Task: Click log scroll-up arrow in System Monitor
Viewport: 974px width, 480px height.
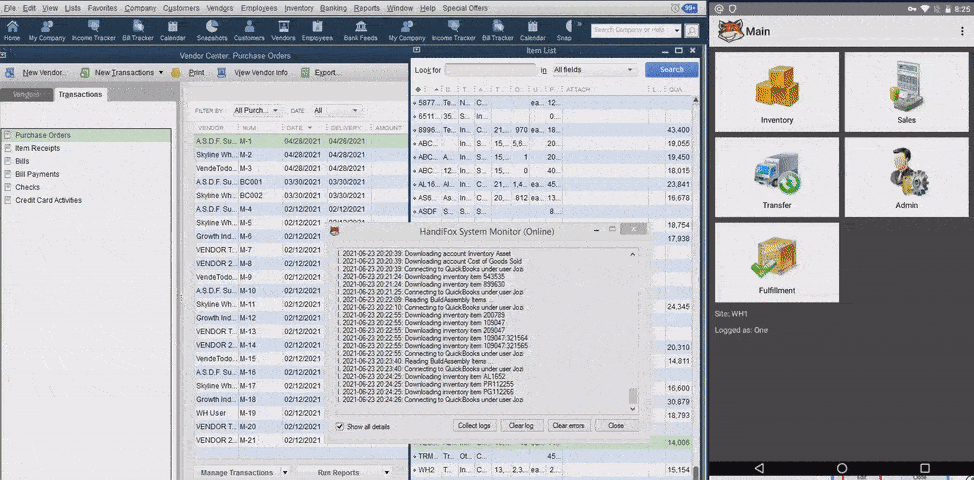Action: pos(633,254)
